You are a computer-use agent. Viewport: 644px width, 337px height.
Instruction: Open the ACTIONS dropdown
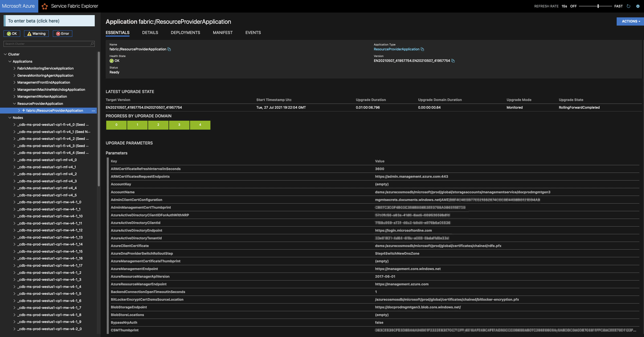pyautogui.click(x=630, y=21)
